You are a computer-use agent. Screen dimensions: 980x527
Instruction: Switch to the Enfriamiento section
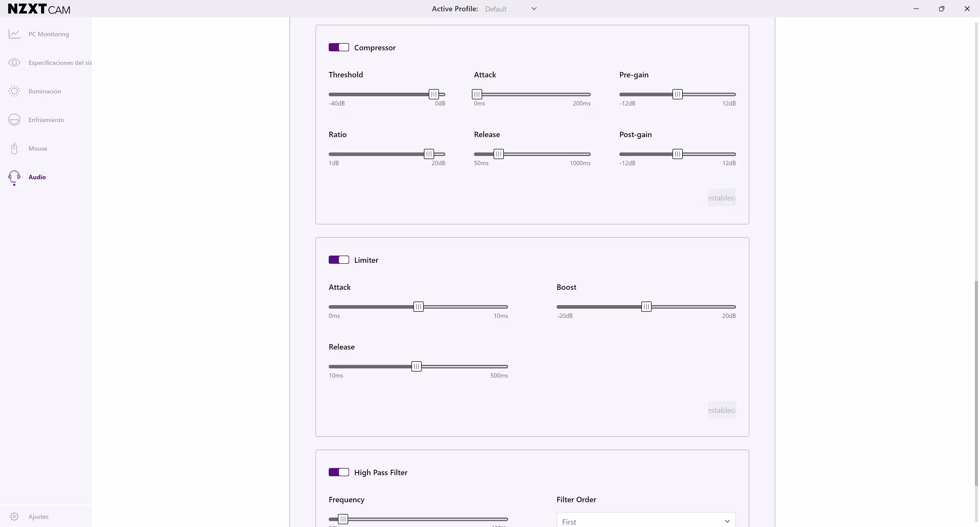point(46,120)
